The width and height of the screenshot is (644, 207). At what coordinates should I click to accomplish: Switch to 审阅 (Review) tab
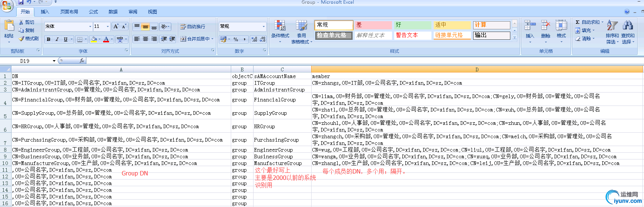[x=133, y=12]
